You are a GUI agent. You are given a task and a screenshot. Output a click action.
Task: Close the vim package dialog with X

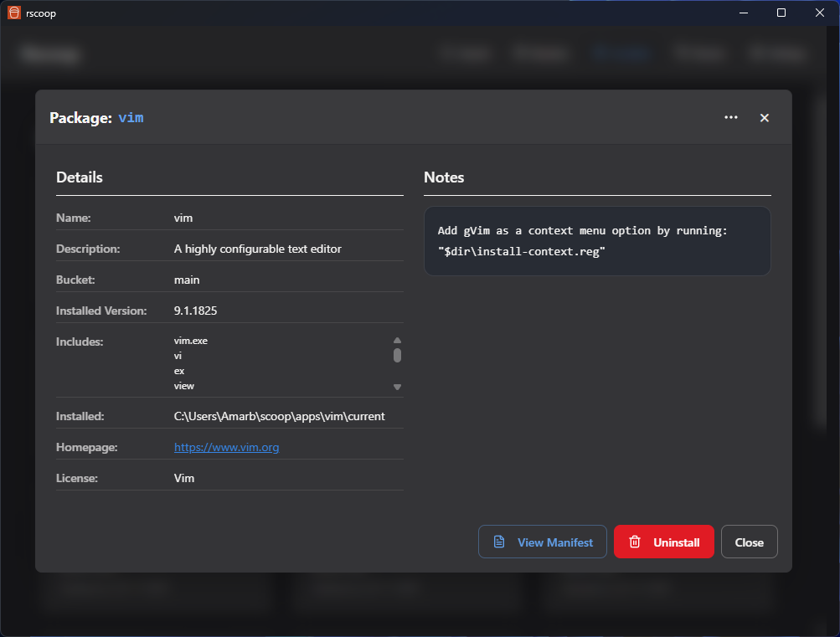tap(765, 118)
